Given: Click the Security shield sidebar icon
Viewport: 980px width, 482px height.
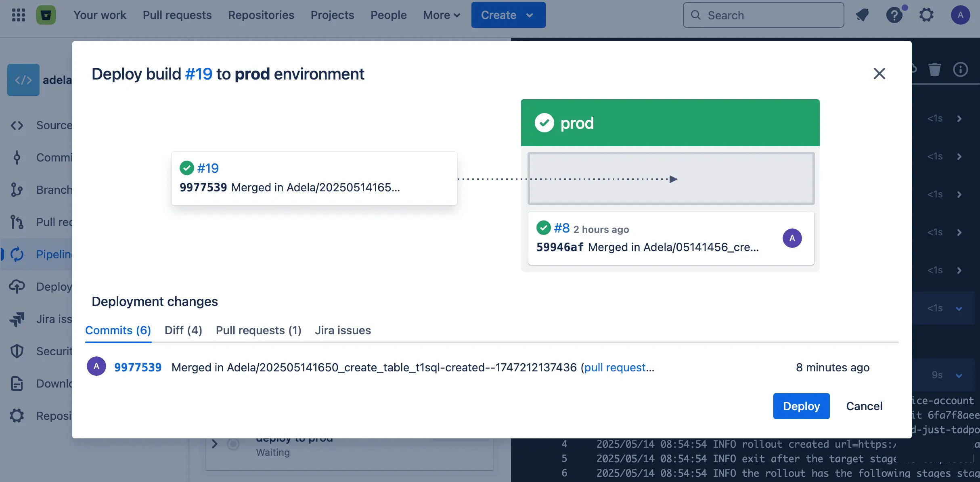Looking at the screenshot, I should point(17,351).
